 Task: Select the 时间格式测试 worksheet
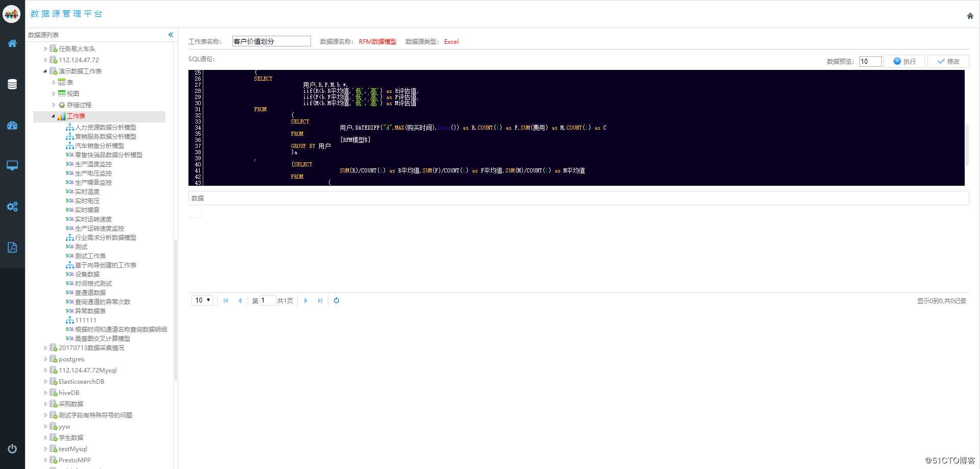(93, 284)
